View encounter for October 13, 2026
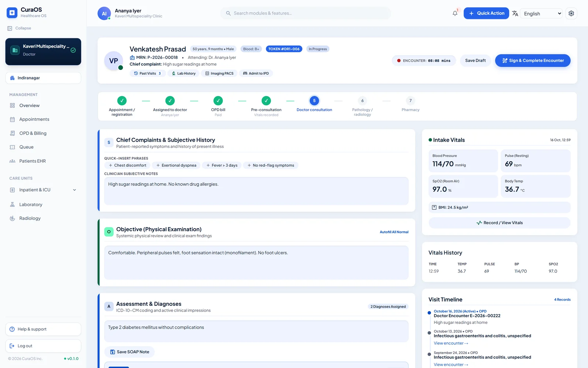 point(451,343)
